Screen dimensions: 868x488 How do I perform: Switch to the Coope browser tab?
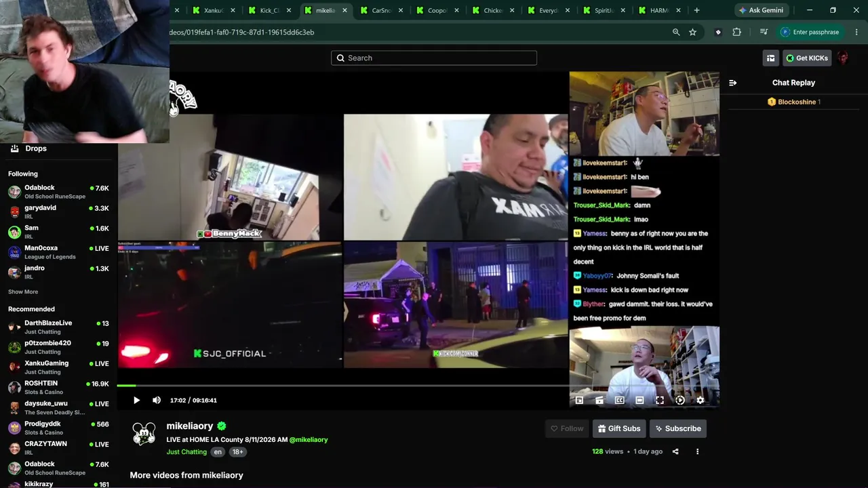(437, 10)
